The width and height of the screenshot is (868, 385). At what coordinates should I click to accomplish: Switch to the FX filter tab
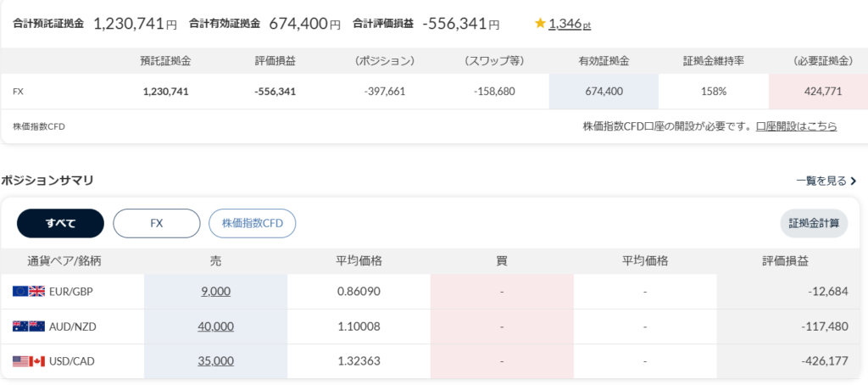[156, 223]
